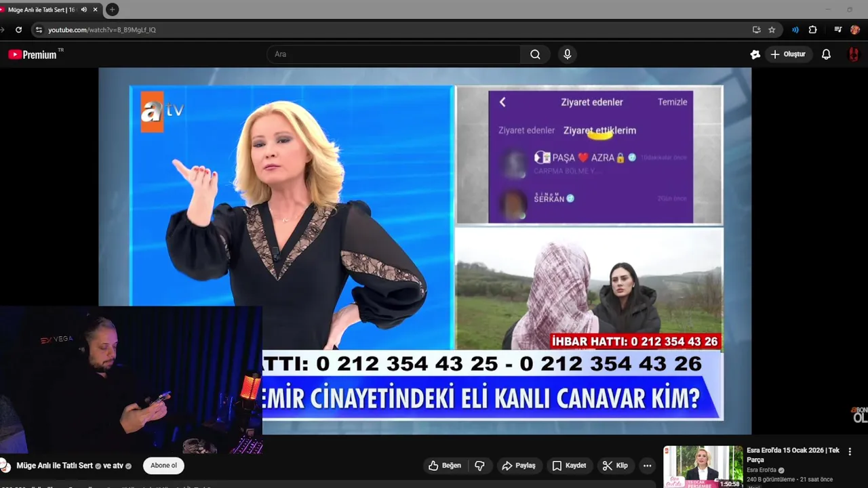Screen dimensions: 868x488
Task: Start voice search with microphone icon
Action: [568, 54]
